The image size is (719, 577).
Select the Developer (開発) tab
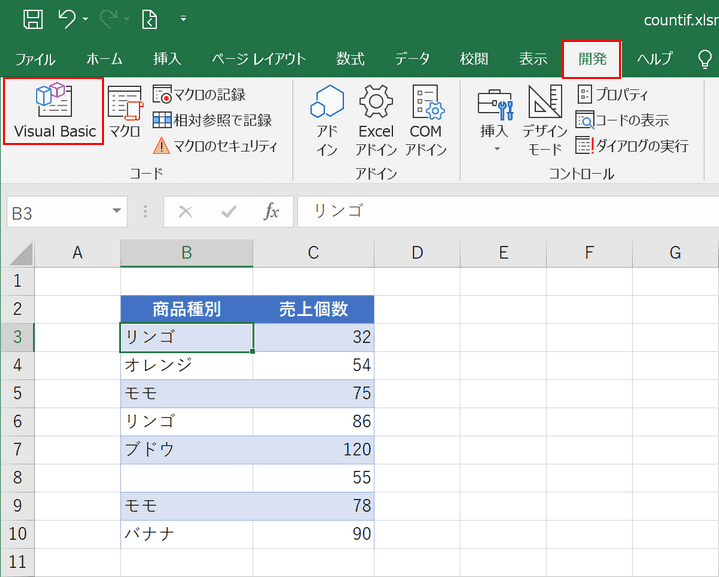point(592,59)
